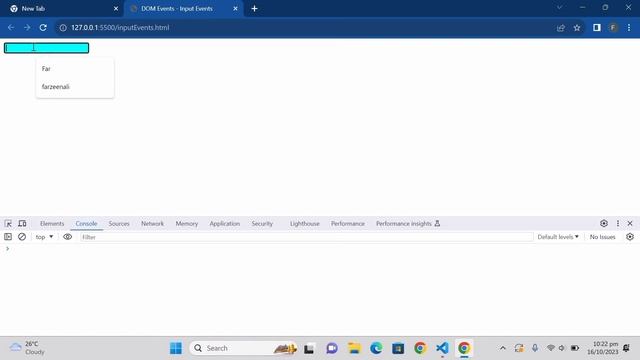Open the Security panel
The image size is (640, 360).
[x=262, y=224]
